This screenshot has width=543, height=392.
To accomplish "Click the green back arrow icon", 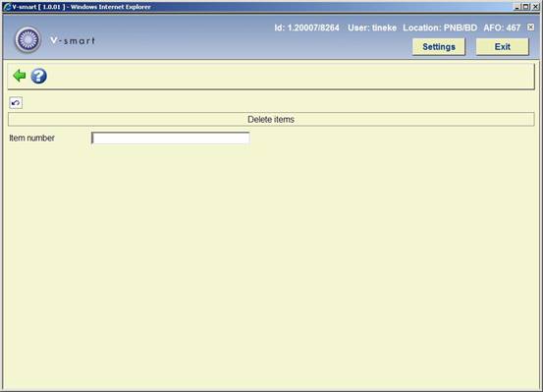I will coord(20,76).
